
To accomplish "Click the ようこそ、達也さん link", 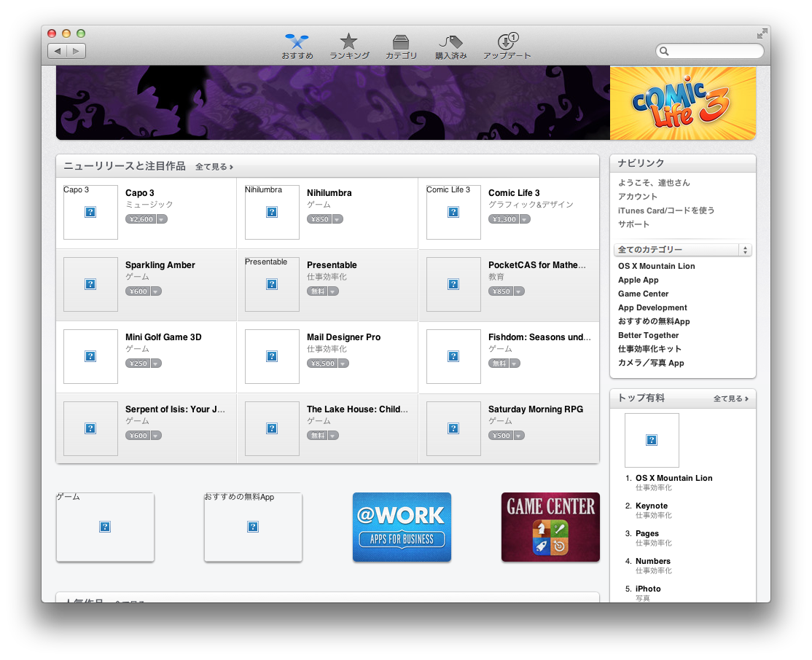I will [x=654, y=183].
